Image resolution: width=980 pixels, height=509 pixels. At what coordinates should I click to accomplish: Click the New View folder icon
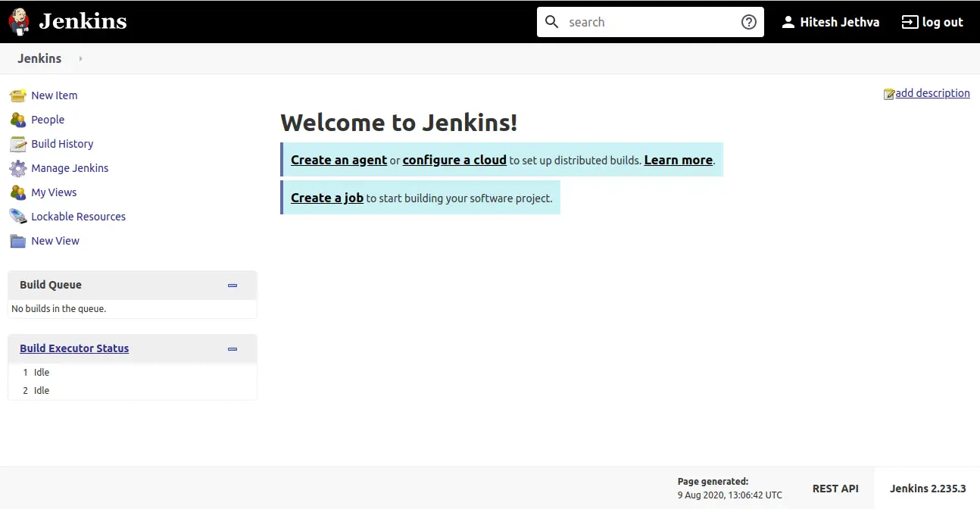click(18, 241)
